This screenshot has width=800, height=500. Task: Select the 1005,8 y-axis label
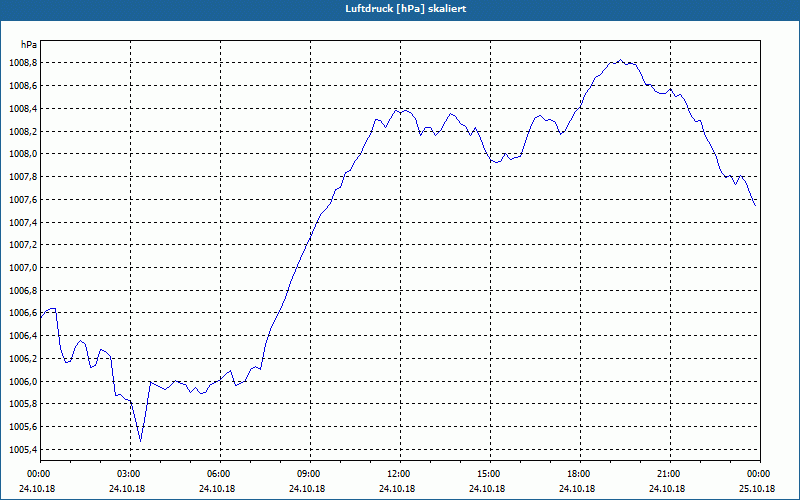(22, 404)
